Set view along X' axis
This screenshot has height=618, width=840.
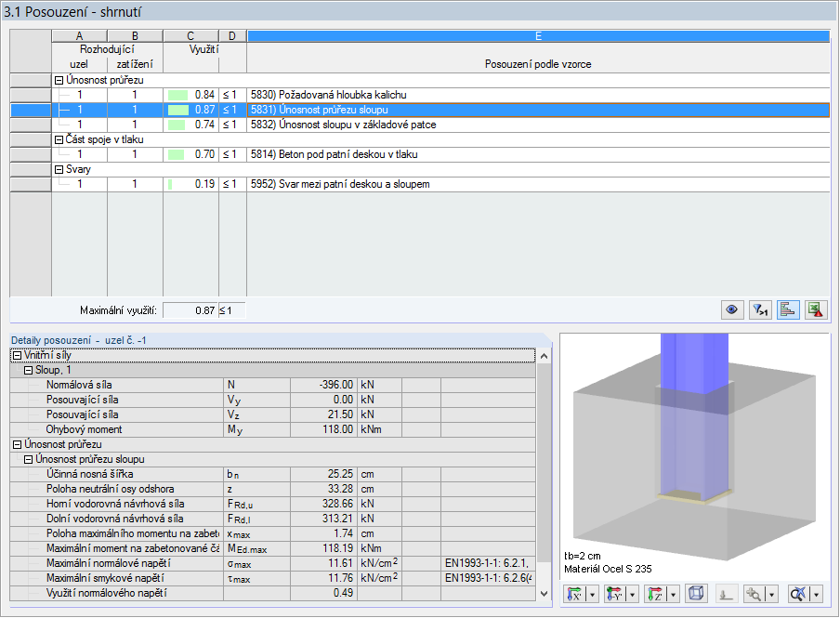pyautogui.click(x=575, y=594)
